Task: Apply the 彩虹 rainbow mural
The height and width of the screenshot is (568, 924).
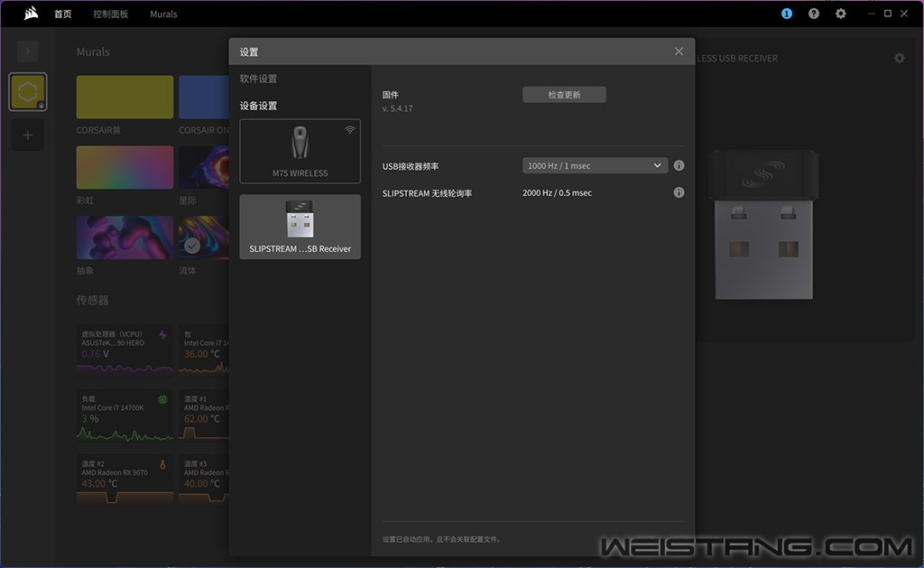Action: point(125,167)
